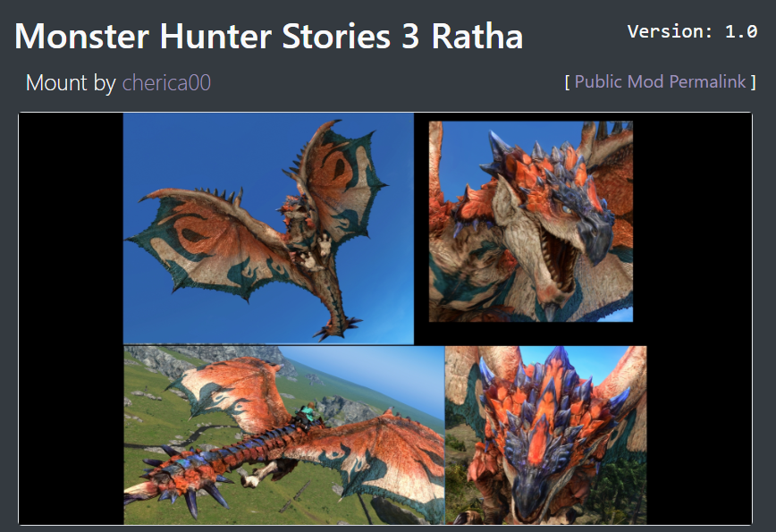Click the rider seated on Ratha's back

[x=307, y=413]
